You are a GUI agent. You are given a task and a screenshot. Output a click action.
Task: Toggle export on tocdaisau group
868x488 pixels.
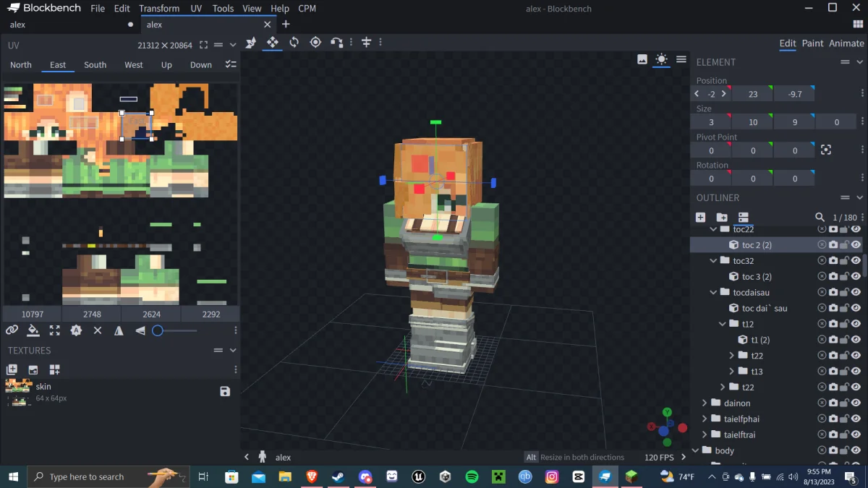pos(833,292)
